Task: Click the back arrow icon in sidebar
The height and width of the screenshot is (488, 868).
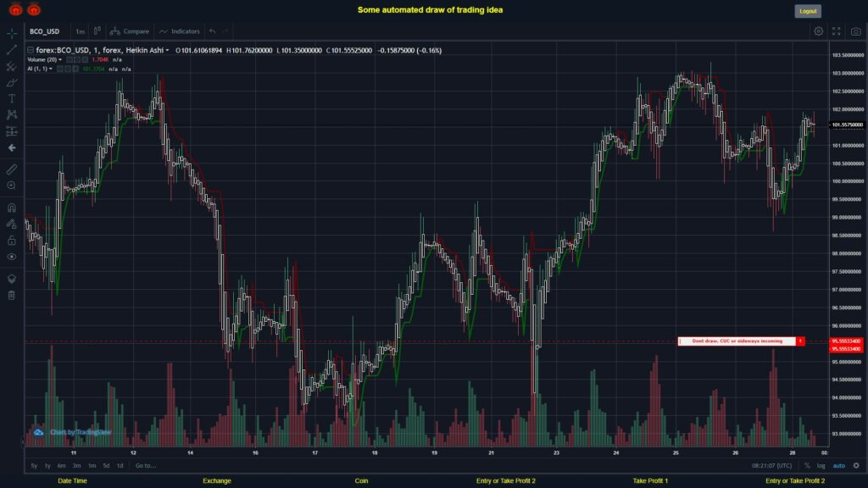Action: [x=12, y=147]
